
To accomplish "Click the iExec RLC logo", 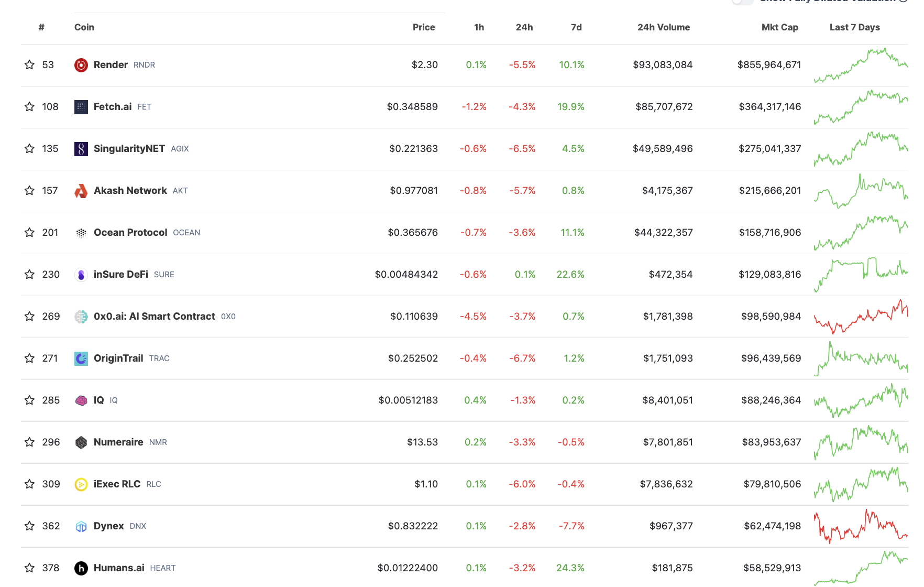I will 81,484.
